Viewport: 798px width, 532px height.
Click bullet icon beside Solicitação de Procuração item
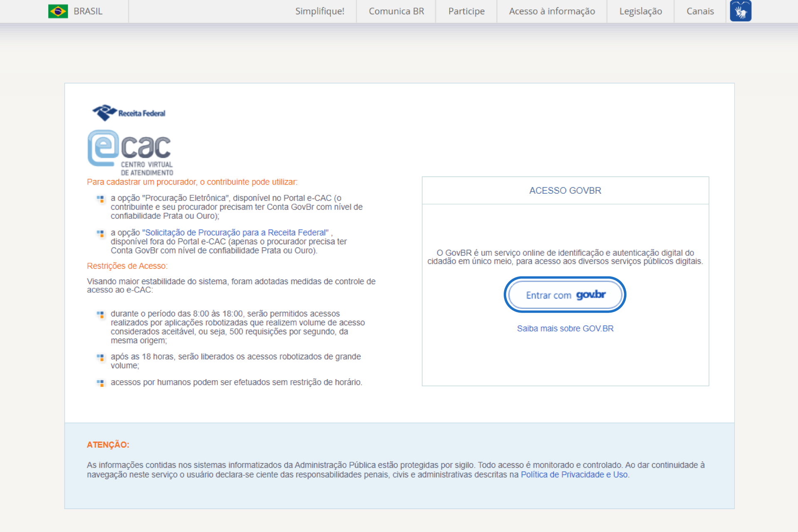[x=100, y=233]
